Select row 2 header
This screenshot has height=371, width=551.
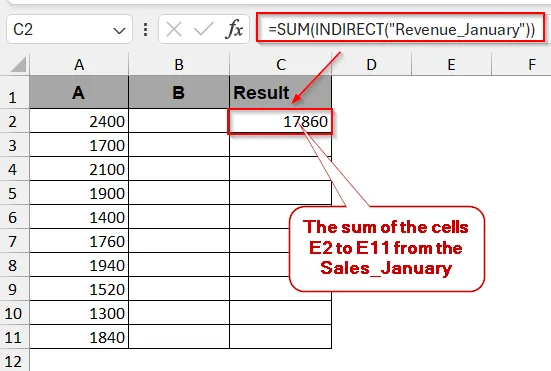pos(15,121)
